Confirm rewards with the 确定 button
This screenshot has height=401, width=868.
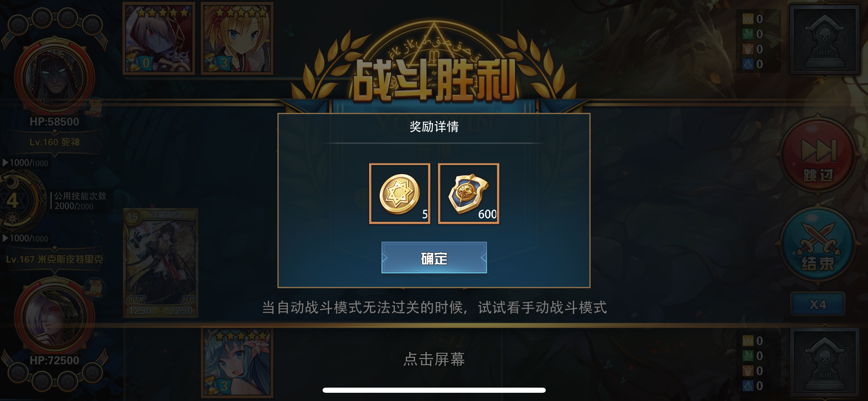pyautogui.click(x=434, y=258)
